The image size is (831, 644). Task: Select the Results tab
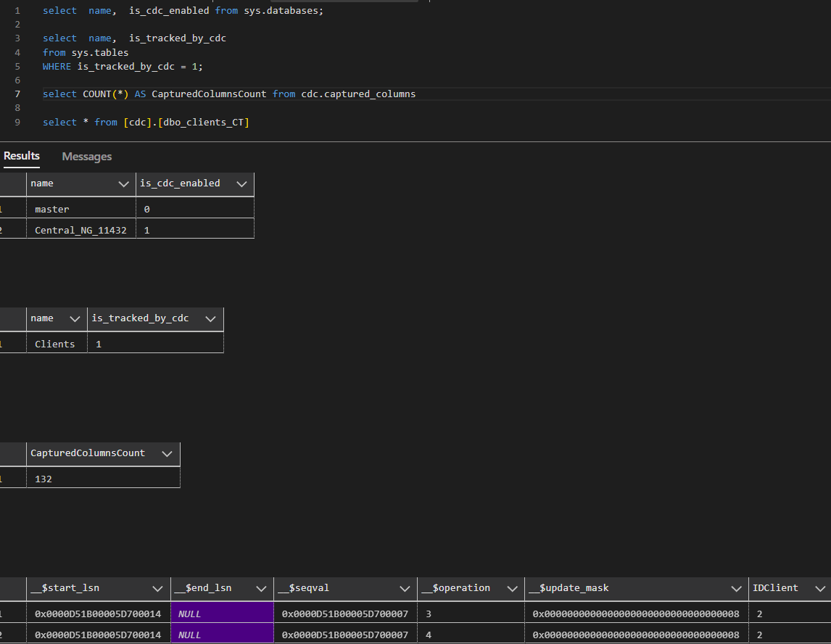click(x=22, y=156)
